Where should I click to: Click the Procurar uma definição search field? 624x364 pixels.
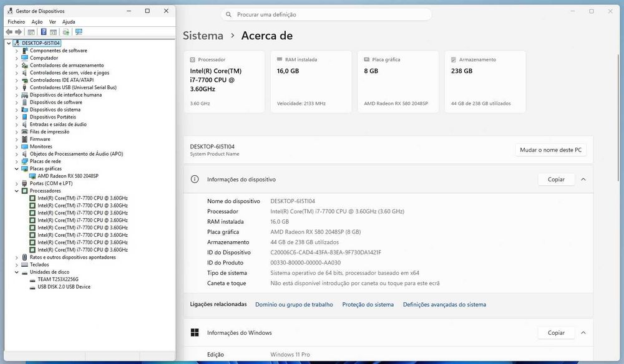coord(326,15)
